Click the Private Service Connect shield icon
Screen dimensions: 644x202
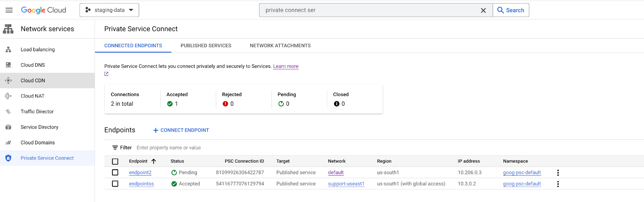[8, 158]
